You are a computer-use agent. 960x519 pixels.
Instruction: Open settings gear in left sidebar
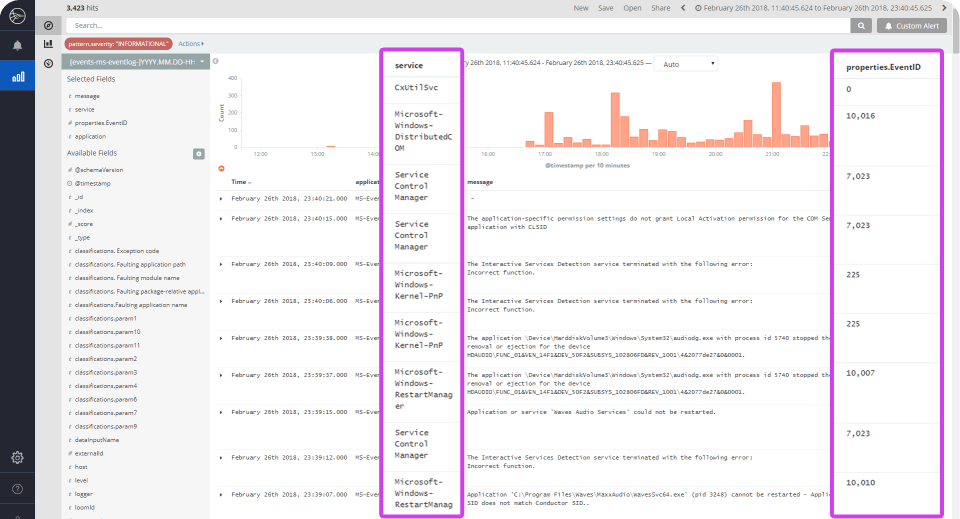[17, 457]
